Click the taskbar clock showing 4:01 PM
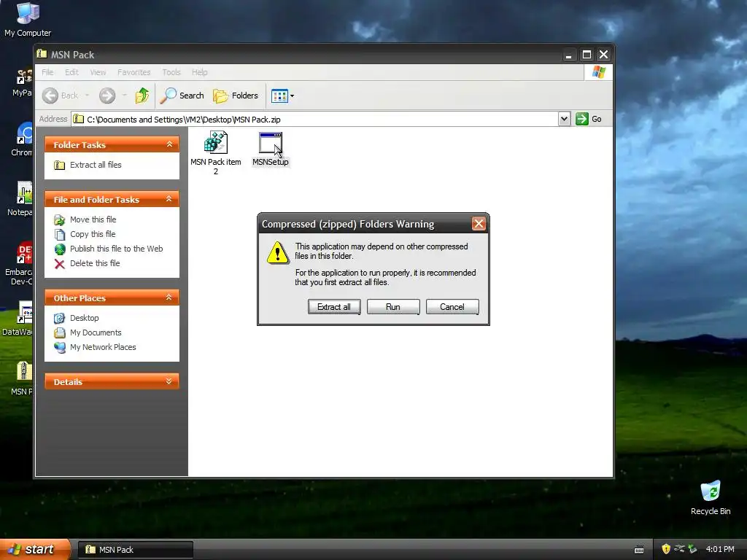 coord(720,549)
